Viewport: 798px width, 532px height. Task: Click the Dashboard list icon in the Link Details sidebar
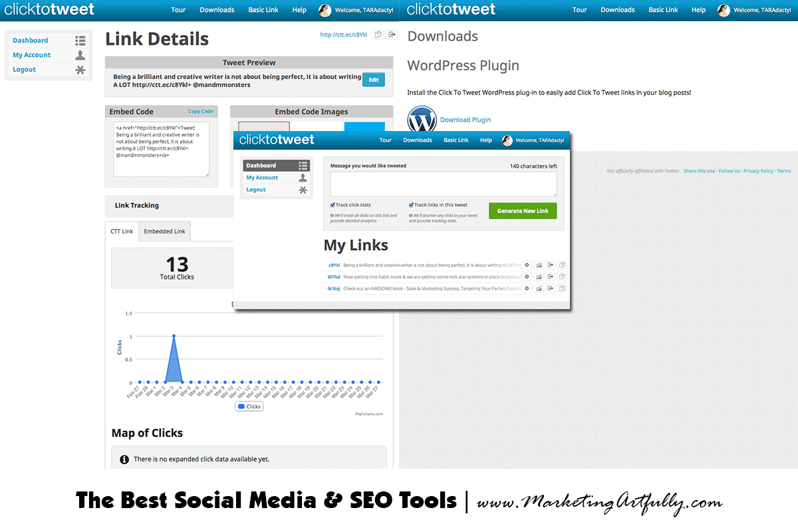point(80,41)
